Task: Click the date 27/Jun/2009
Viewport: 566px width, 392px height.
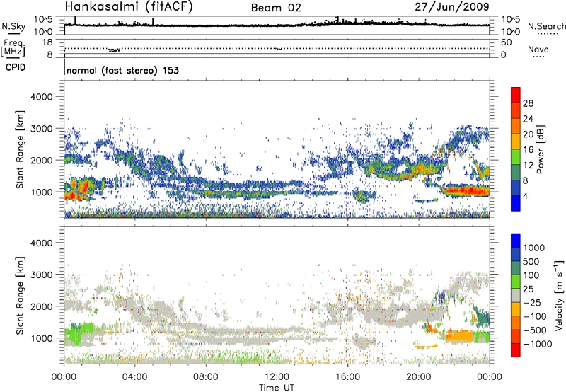Action: (x=452, y=6)
